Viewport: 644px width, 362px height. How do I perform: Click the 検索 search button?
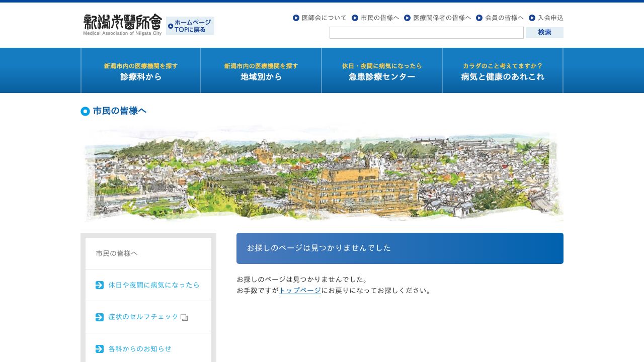(544, 32)
